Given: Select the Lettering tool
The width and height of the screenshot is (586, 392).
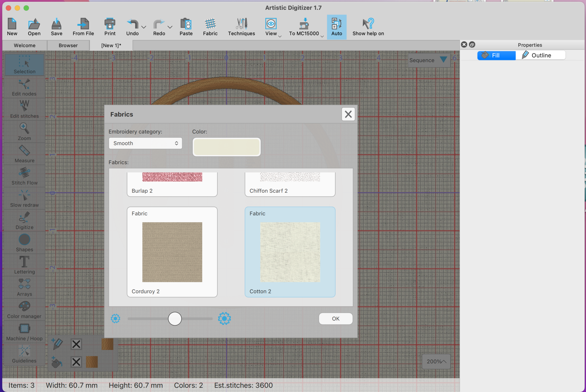Looking at the screenshot, I should tap(24, 265).
